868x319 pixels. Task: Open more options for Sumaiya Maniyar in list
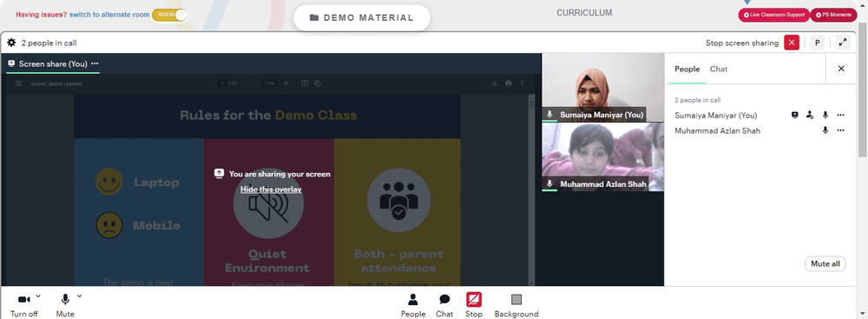tap(840, 115)
